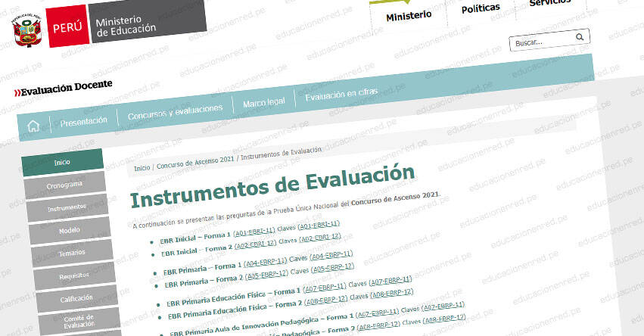Open Temarios in the sidebar
The height and width of the screenshot is (336, 644).
tap(73, 253)
